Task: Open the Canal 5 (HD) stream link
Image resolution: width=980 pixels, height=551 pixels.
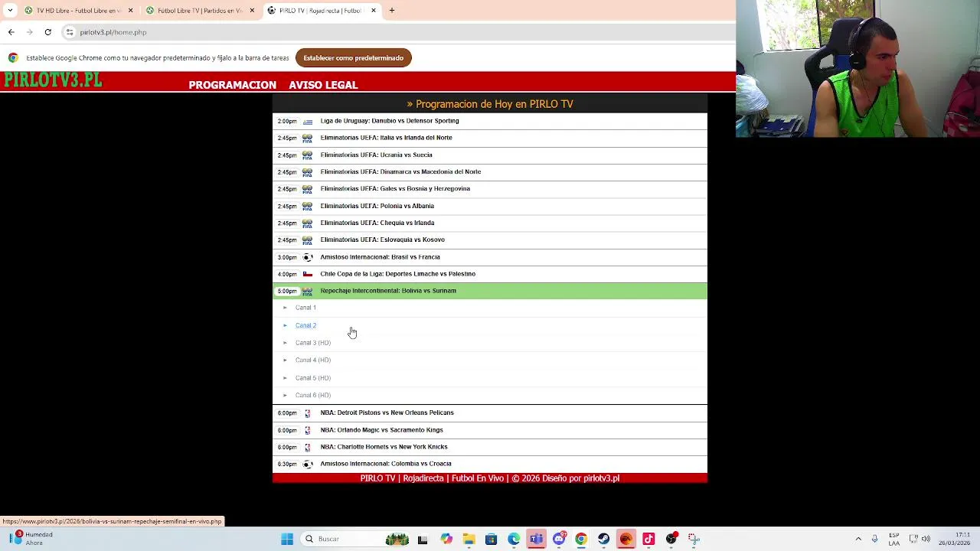Action: (313, 378)
